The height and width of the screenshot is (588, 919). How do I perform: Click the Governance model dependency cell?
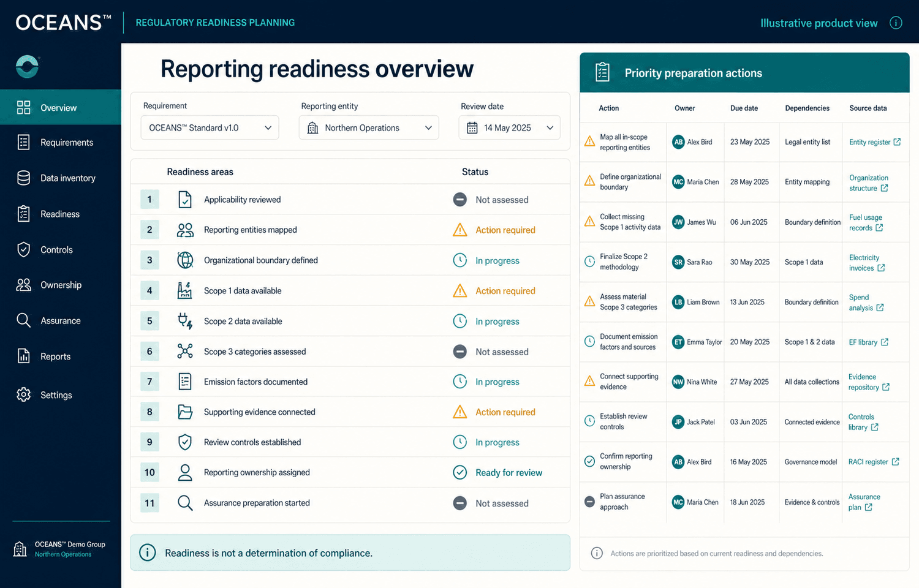click(811, 462)
